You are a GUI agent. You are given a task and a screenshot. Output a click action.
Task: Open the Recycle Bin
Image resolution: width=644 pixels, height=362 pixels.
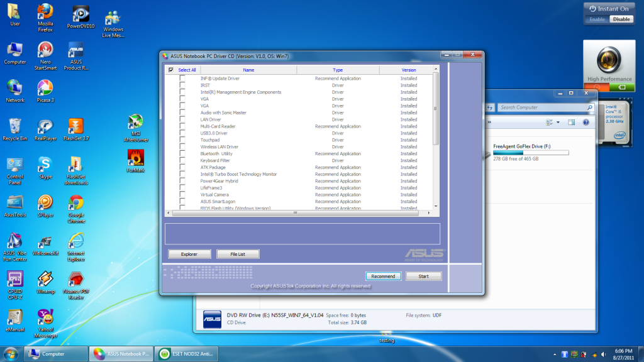click(15, 126)
